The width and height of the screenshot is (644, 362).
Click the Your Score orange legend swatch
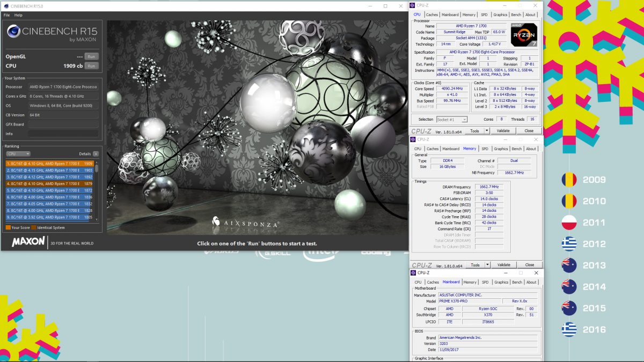8,228
